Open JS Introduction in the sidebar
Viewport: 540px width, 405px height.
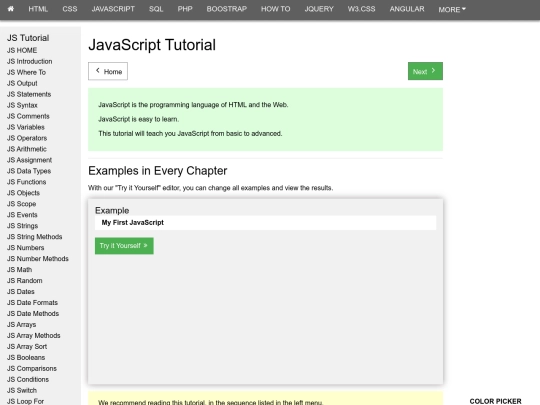(x=30, y=61)
